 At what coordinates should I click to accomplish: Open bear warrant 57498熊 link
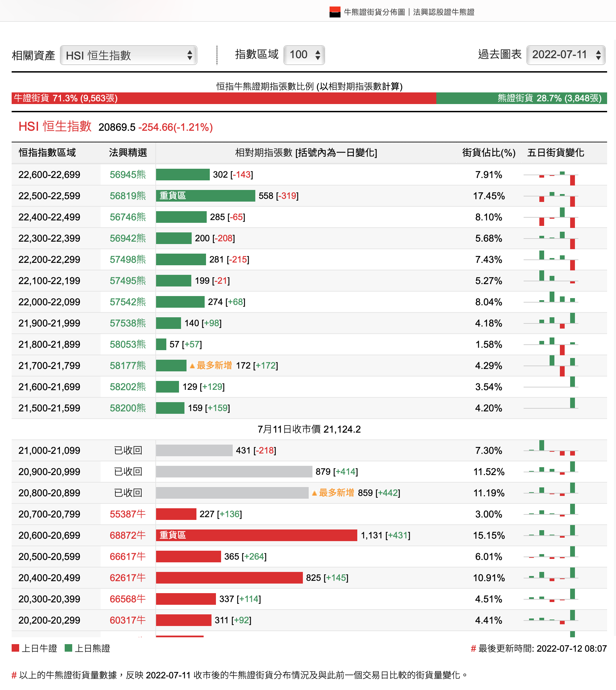click(x=128, y=259)
